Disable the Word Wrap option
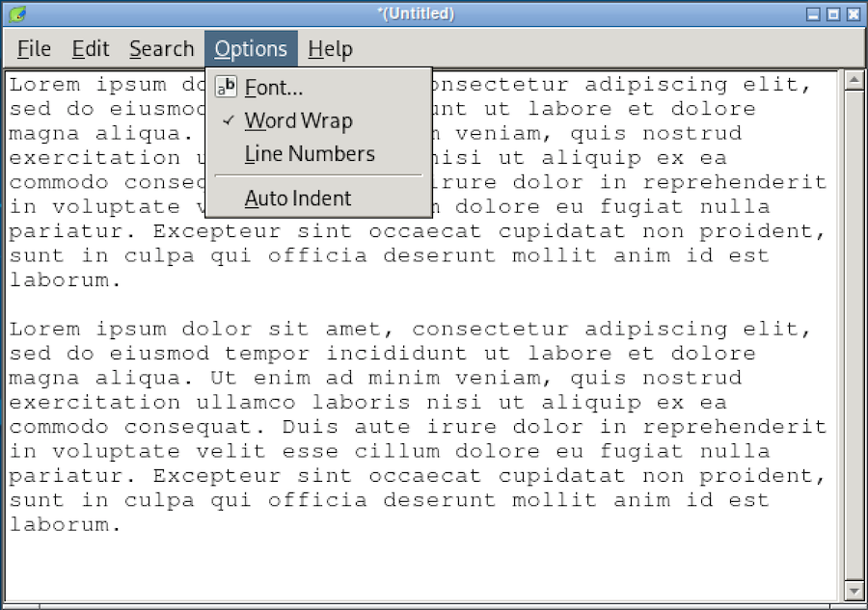The width and height of the screenshot is (868, 610). (297, 121)
